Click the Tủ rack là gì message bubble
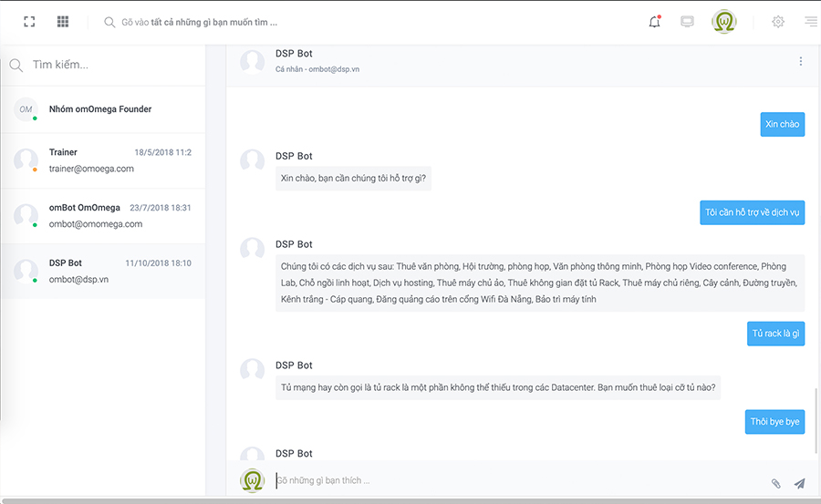This screenshot has height=504, width=821. 775,334
